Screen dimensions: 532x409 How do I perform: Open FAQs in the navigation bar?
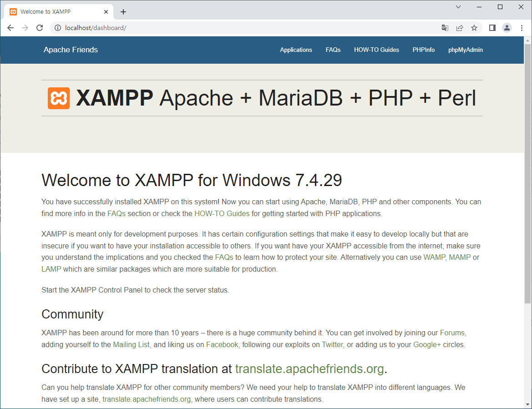(x=333, y=50)
